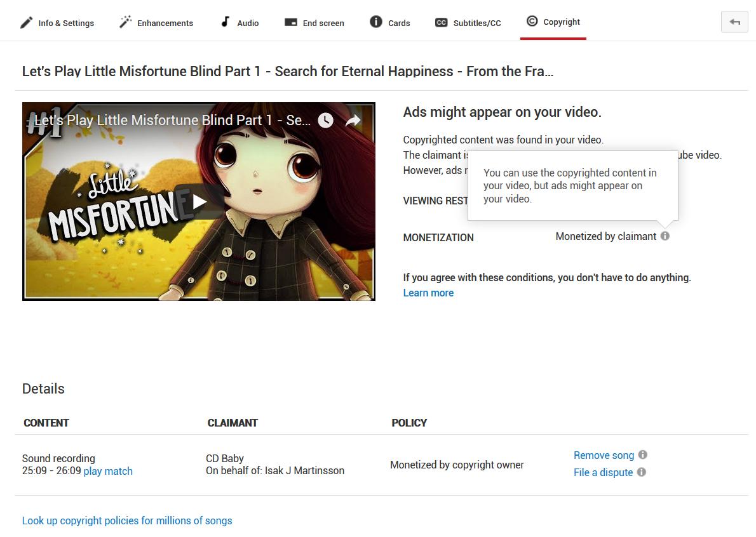Click the Remove song link
Image resolution: width=756 pixels, height=537 pixels.
tap(604, 455)
